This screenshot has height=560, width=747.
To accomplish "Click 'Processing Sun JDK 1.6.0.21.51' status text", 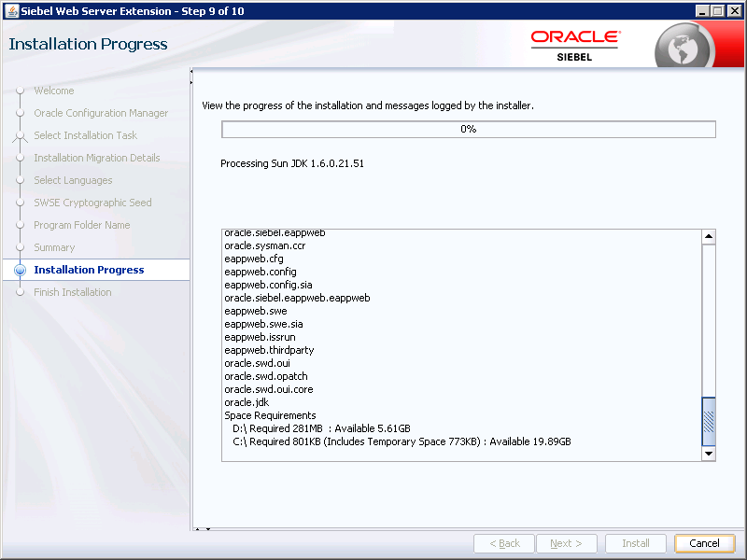I will point(292,163).
